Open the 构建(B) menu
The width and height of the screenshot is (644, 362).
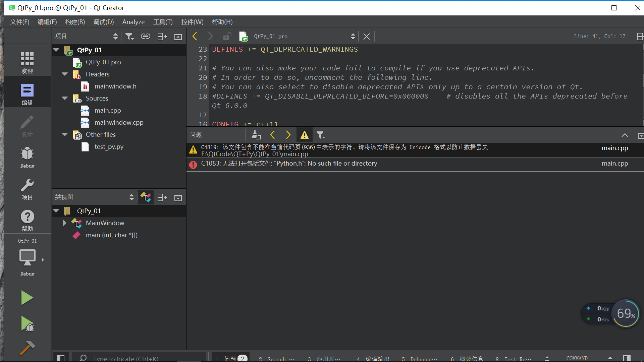(75, 22)
